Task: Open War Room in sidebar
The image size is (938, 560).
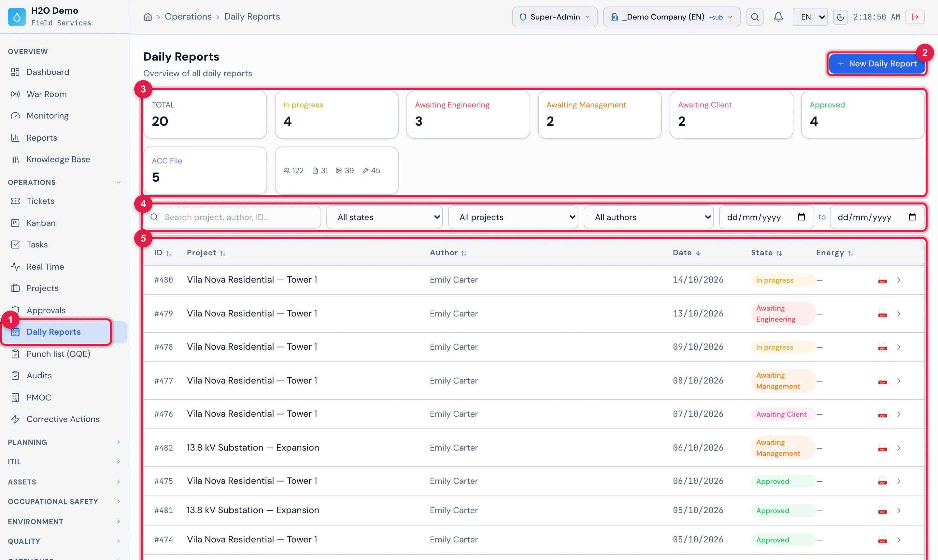Action: click(x=64, y=94)
